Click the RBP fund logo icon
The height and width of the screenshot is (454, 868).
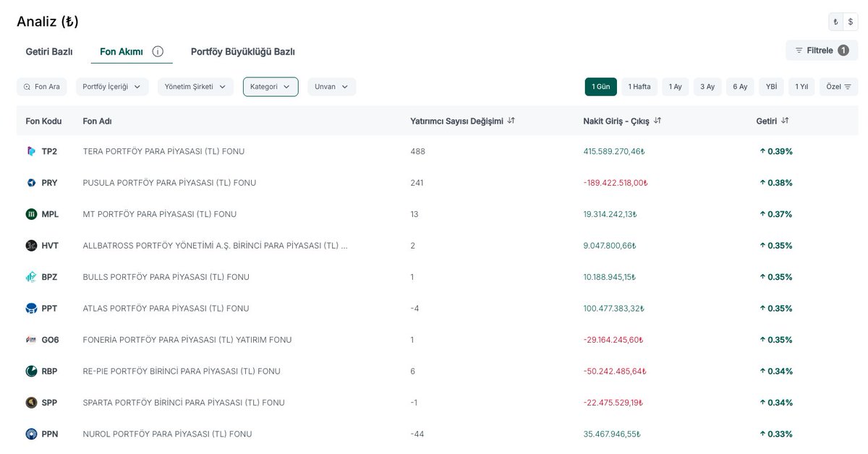point(31,371)
